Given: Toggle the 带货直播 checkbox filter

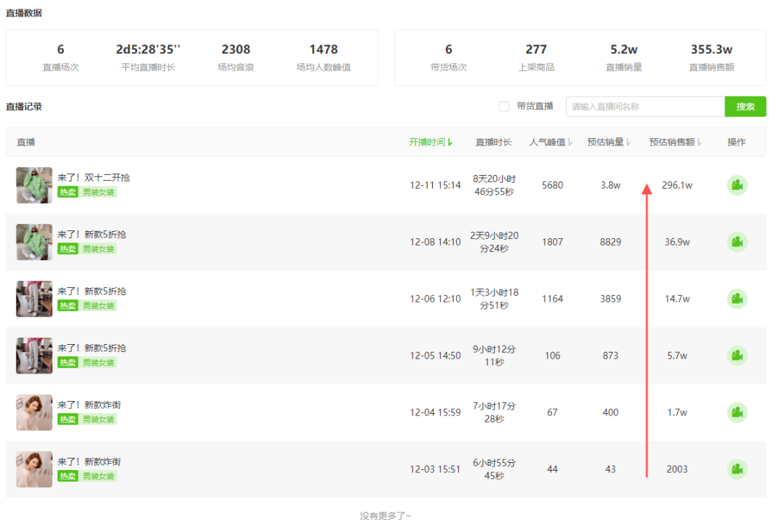Looking at the screenshot, I should (504, 107).
